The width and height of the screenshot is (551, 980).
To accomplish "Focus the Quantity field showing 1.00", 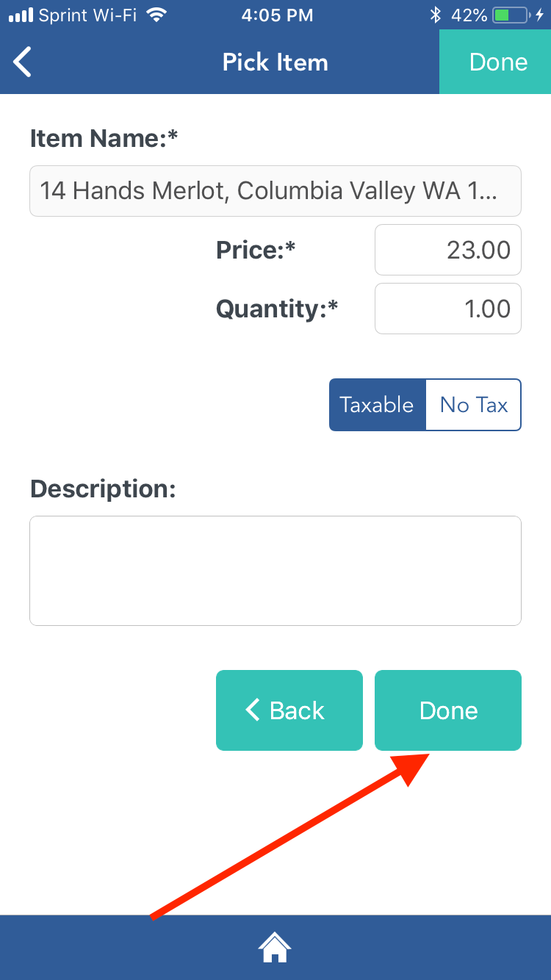I will (447, 309).
